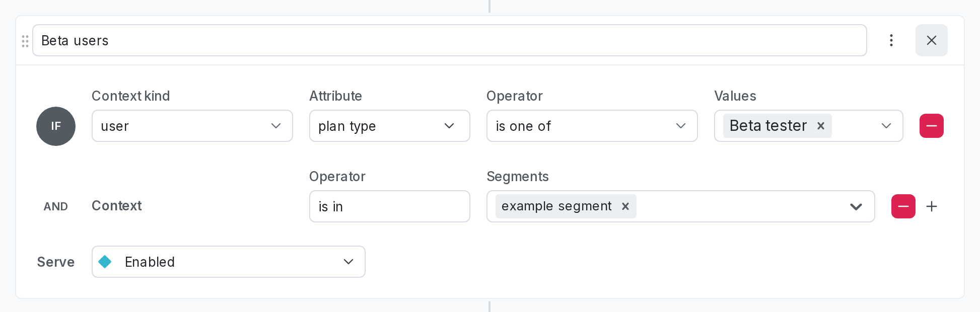Image resolution: width=980 pixels, height=312 pixels.
Task: Open the three-dot rule options menu
Action: pyautogui.click(x=891, y=40)
